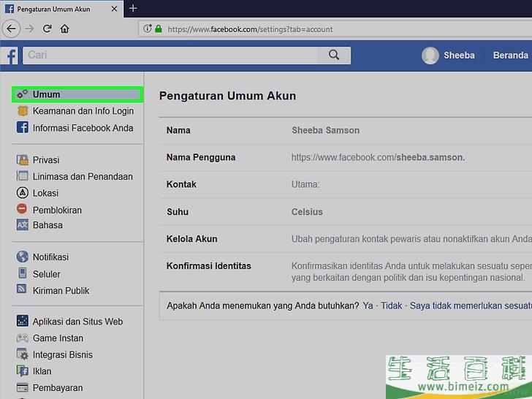Image resolution: width=532 pixels, height=399 pixels.
Task: Click the Pembayaran card icon
Action: 23,387
